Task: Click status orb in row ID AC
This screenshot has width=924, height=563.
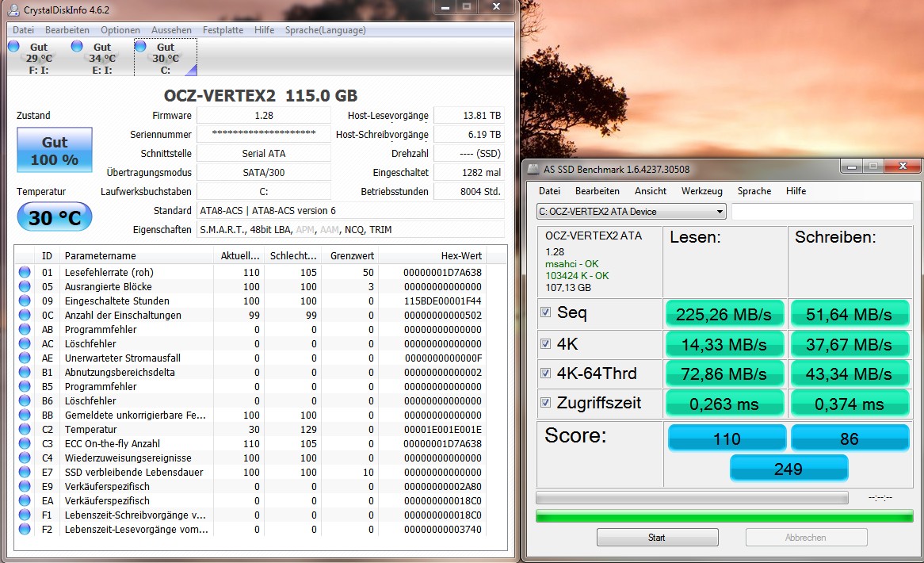Action: [25, 343]
